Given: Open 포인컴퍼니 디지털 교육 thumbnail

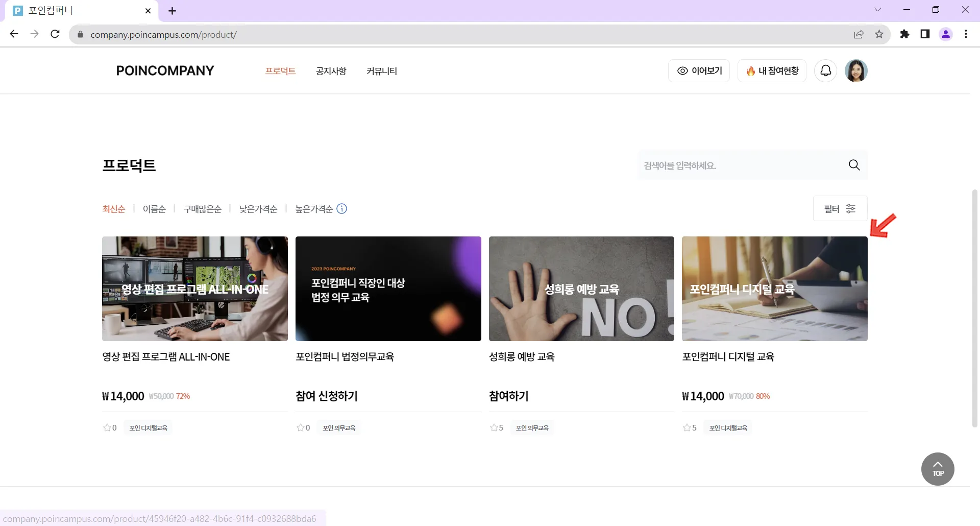Looking at the screenshot, I should tap(775, 289).
